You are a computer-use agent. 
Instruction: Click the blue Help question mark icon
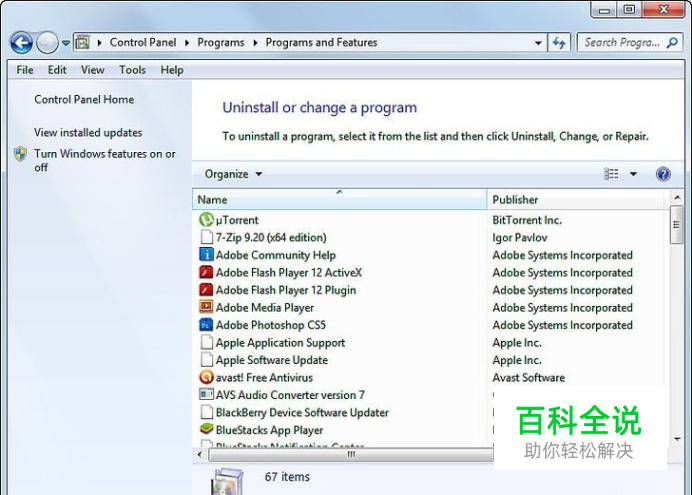(663, 174)
